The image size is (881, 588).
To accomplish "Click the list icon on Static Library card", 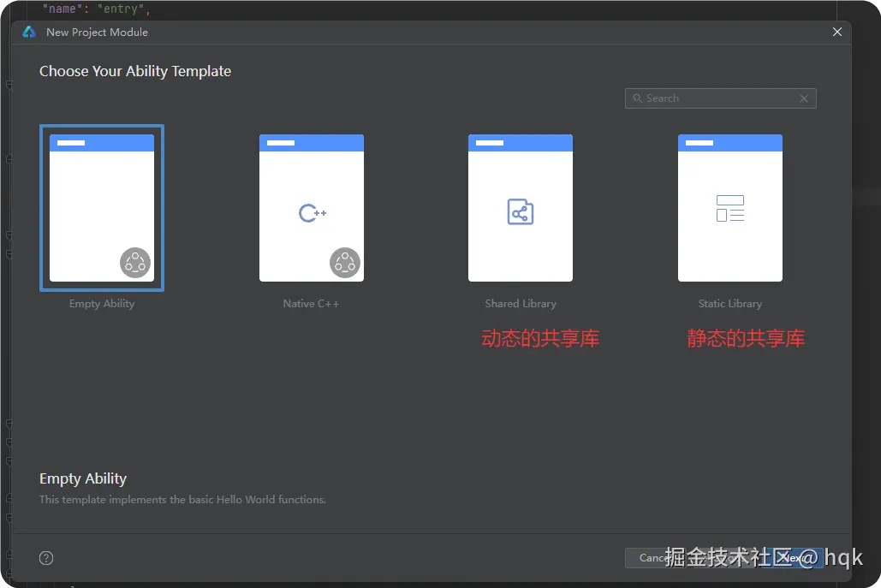I will pos(729,207).
